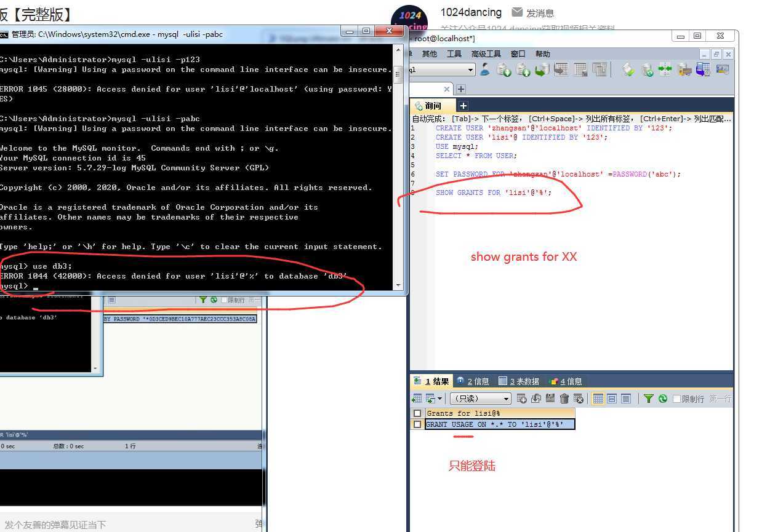
Task: Click the SQL line 'USE mysql;'
Action: click(x=457, y=146)
